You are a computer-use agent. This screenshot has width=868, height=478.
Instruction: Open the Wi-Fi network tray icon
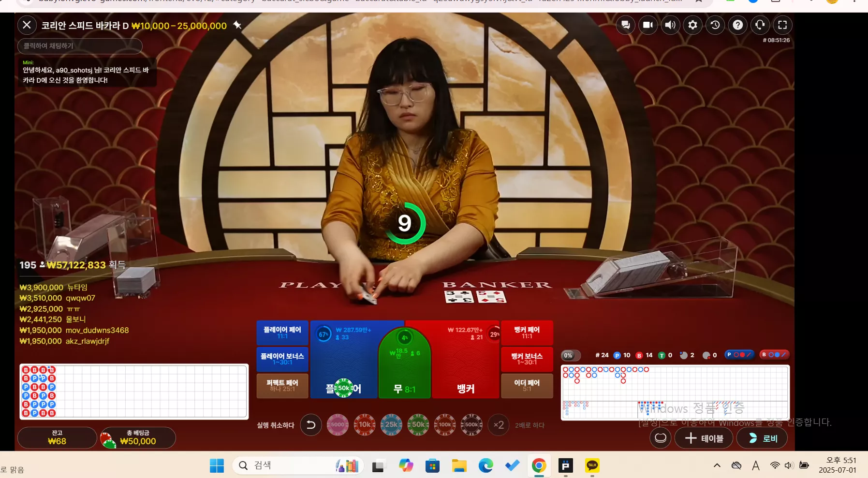[x=775, y=465]
